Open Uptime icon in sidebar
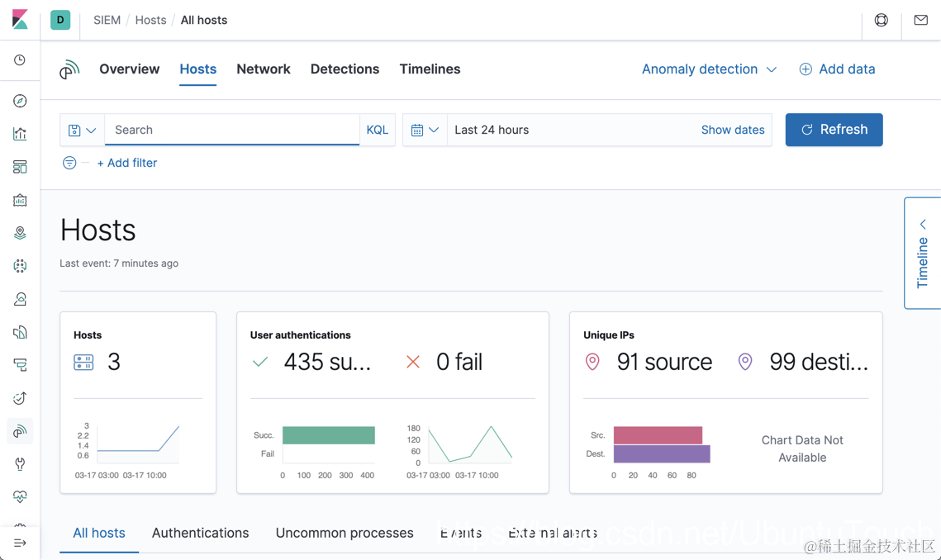 point(20,398)
